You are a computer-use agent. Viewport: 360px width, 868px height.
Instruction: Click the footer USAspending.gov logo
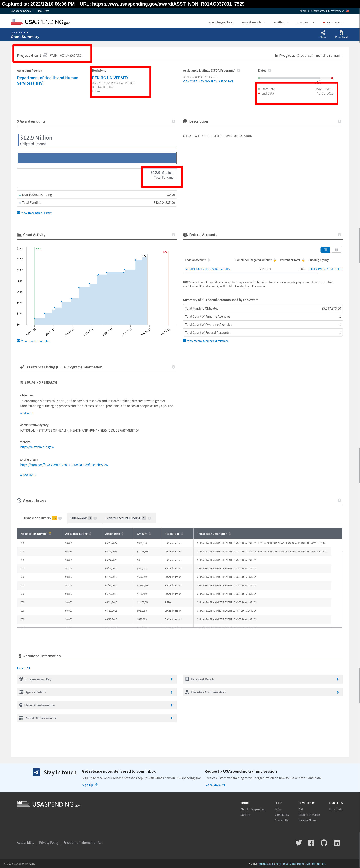49,804
